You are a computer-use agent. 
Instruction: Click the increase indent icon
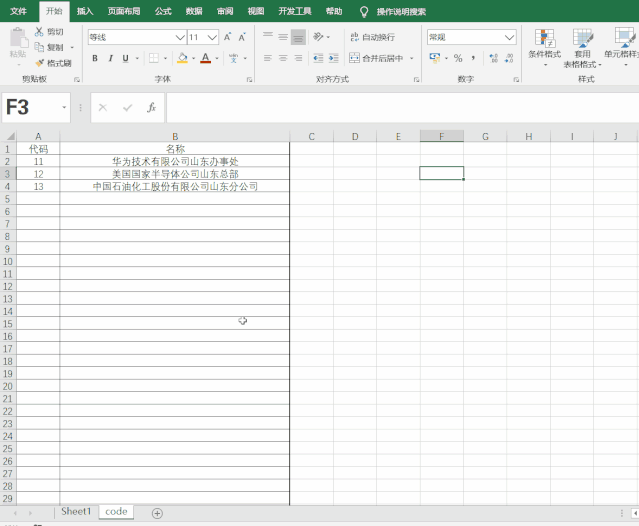334,58
